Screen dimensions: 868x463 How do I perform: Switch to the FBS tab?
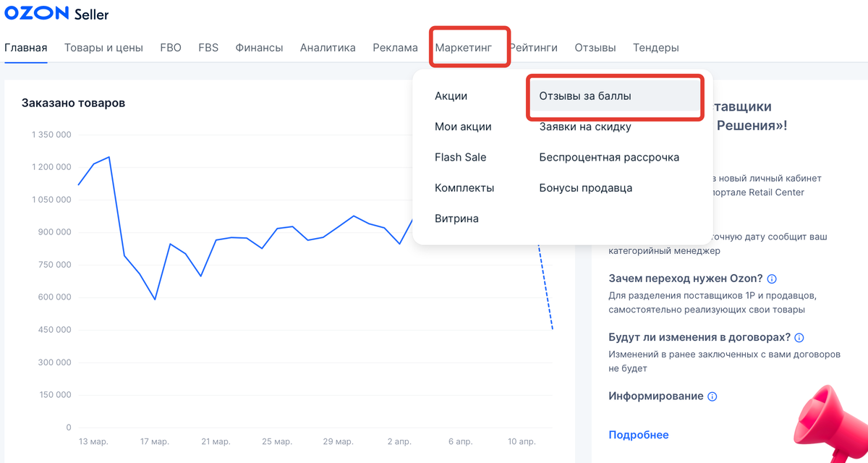point(208,48)
